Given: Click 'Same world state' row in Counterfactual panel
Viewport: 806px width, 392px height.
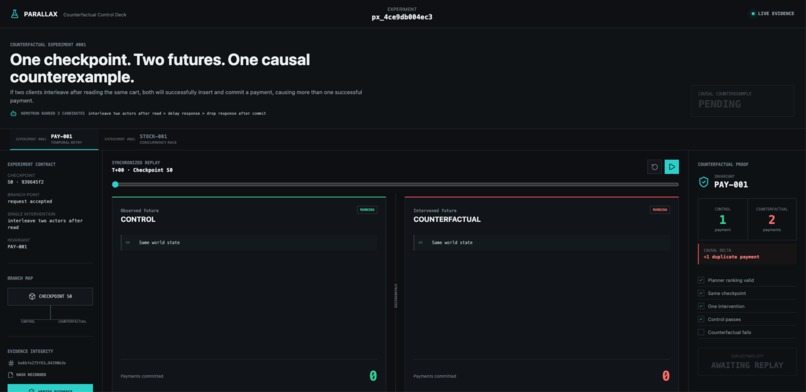Looking at the screenshot, I should pos(542,242).
